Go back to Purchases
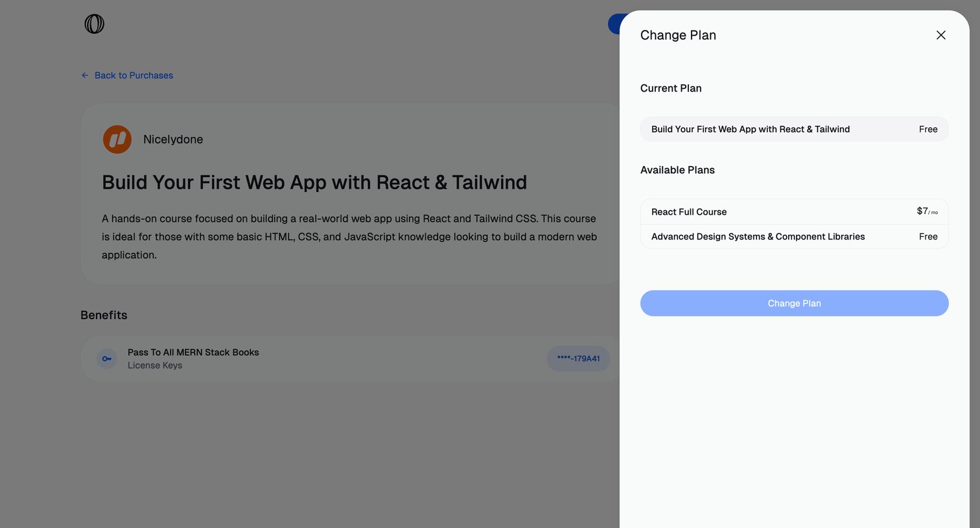Screen dimensions: 980x528 click(127, 75)
